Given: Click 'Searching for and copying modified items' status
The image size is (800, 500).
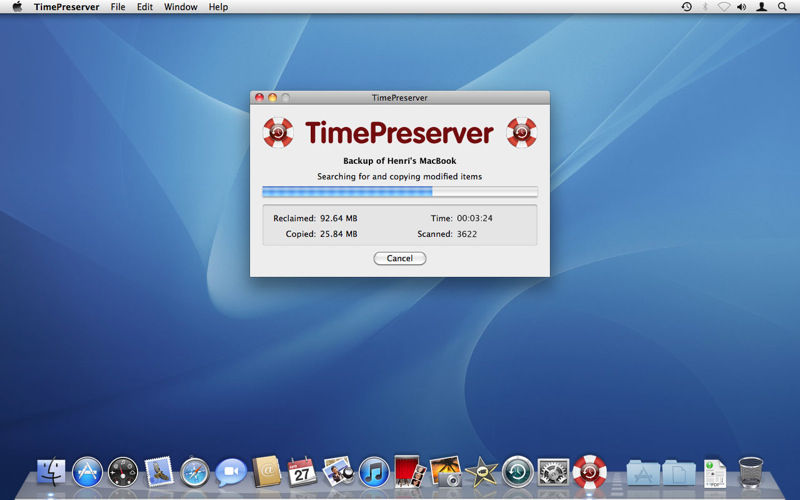Looking at the screenshot, I should click(399, 177).
